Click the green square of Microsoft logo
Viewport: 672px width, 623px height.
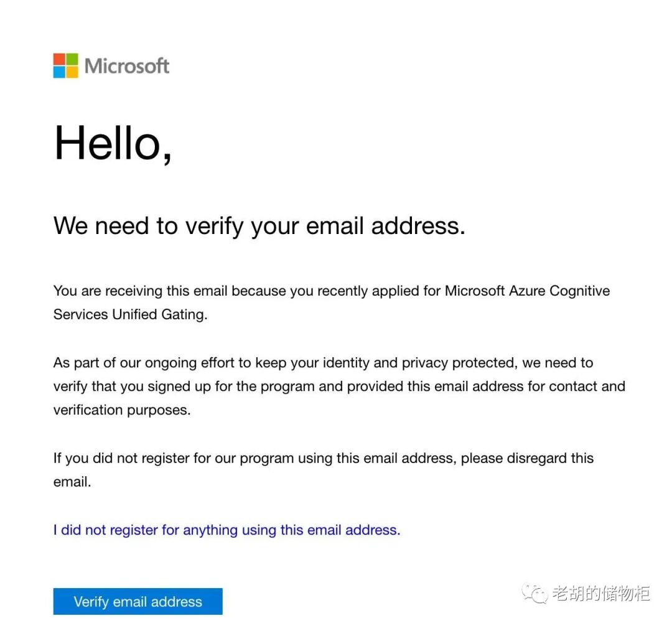coord(72,59)
